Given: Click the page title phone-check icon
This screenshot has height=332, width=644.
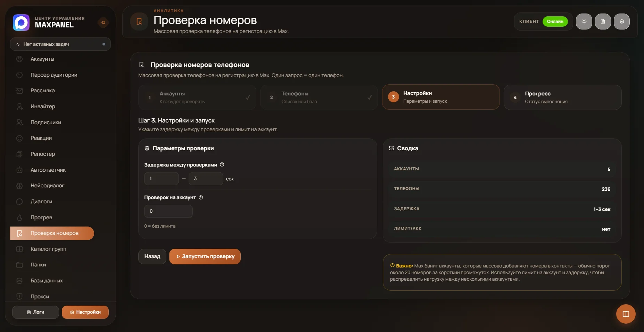Looking at the screenshot, I should tap(139, 22).
